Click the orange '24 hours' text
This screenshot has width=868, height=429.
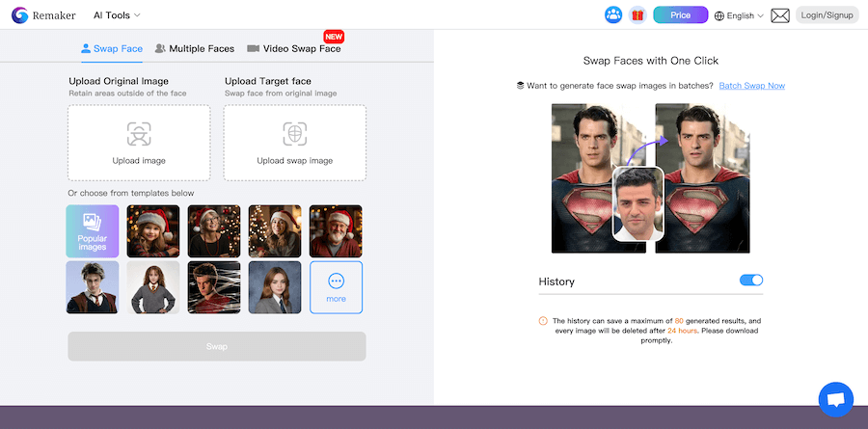pyautogui.click(x=683, y=331)
